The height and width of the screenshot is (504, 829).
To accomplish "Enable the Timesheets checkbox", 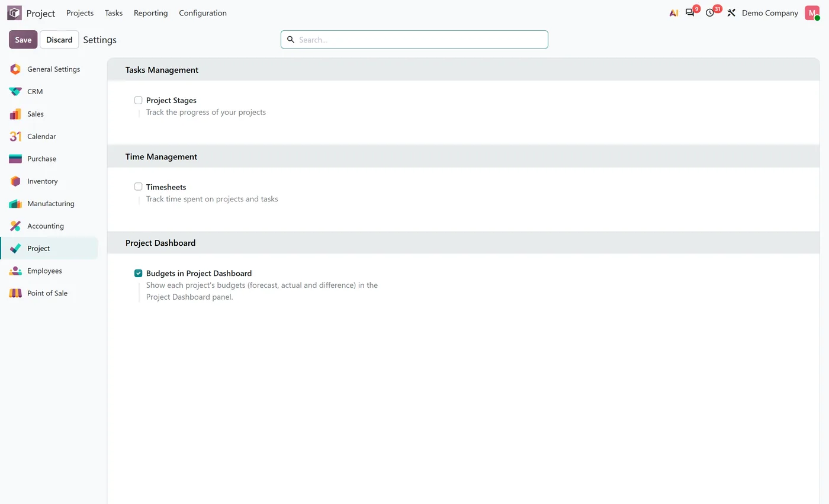I will [139, 187].
